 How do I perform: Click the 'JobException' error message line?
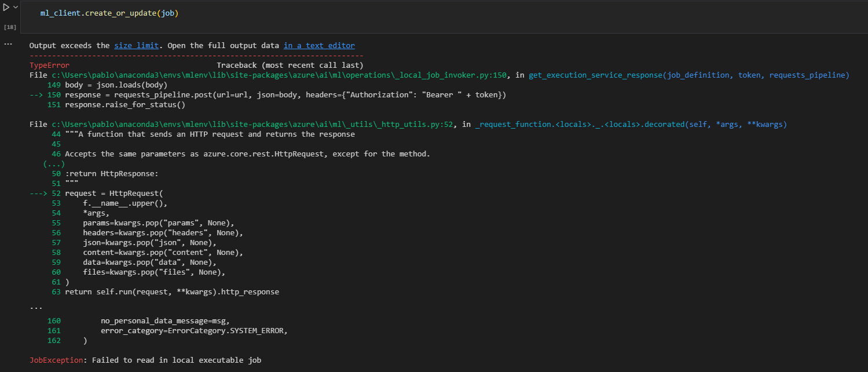pos(145,360)
